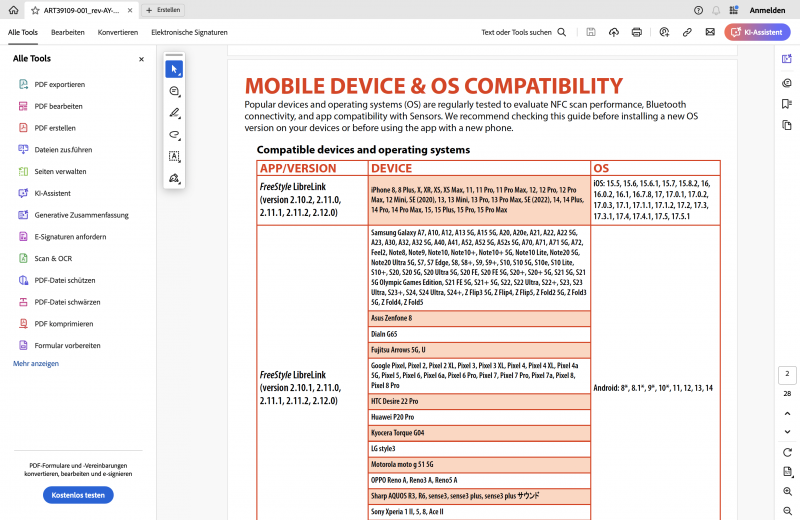The height and width of the screenshot is (520, 800).
Task: Click the HTC Desire 22 Pro cell
Action: (x=479, y=402)
